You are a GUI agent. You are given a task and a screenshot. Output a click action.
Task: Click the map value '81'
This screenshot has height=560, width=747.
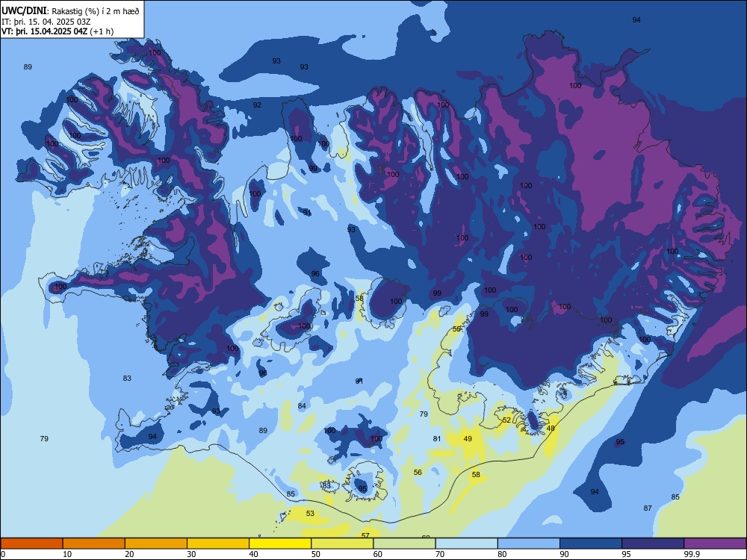pos(437,438)
